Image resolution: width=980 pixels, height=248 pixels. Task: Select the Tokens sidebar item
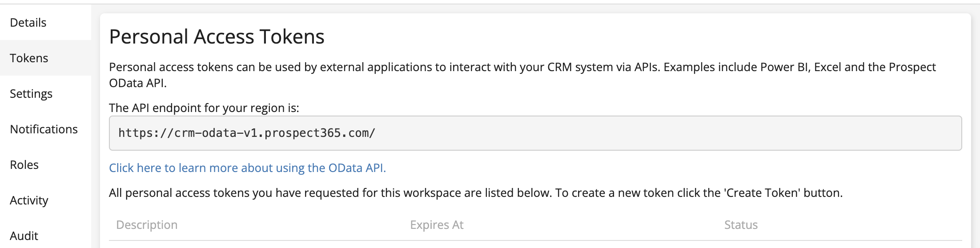[x=29, y=58]
